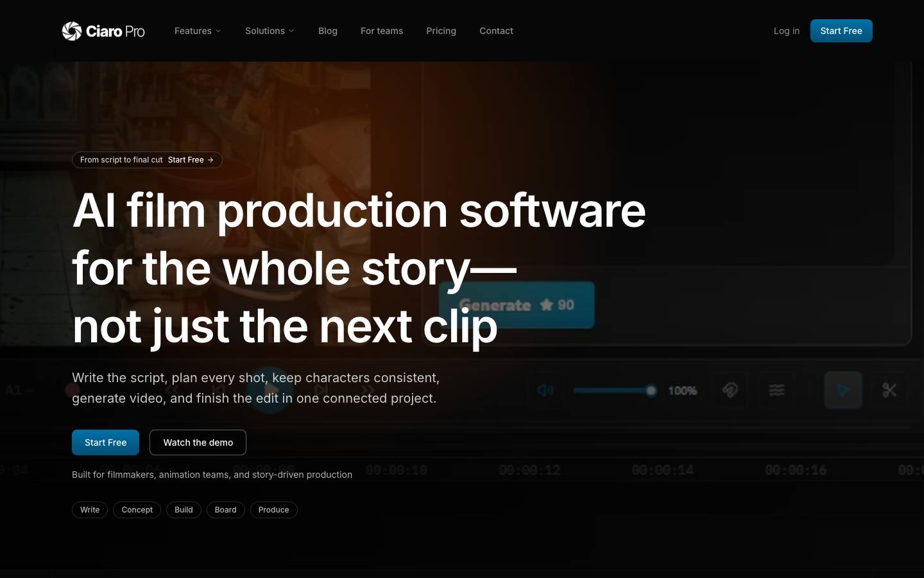Click Start Free in the top navigation bar

click(841, 31)
